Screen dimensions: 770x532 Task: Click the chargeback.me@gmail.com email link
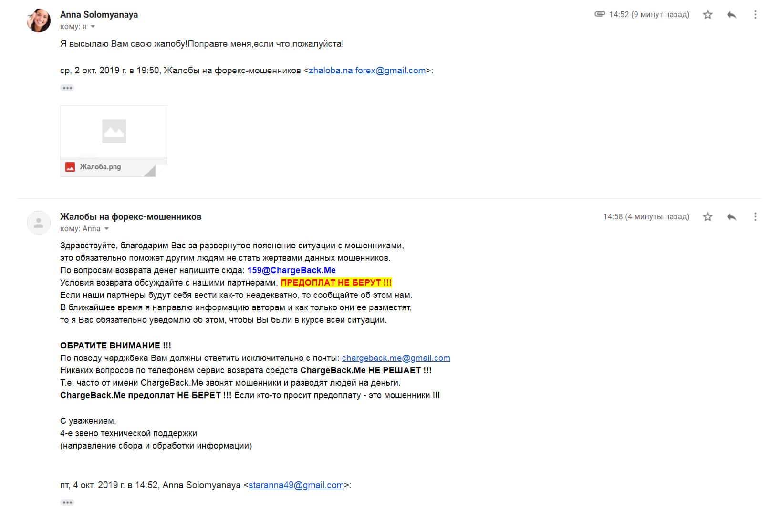[396, 358]
